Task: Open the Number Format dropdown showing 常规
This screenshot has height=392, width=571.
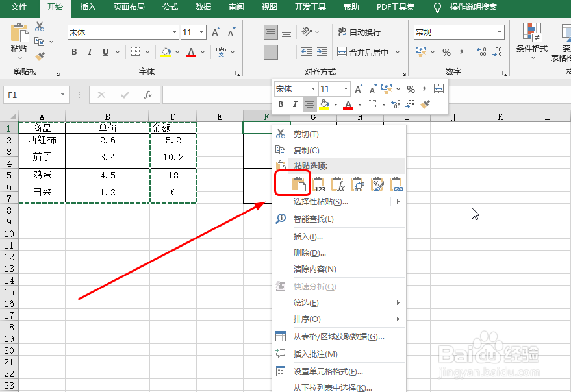Action: coord(458,31)
